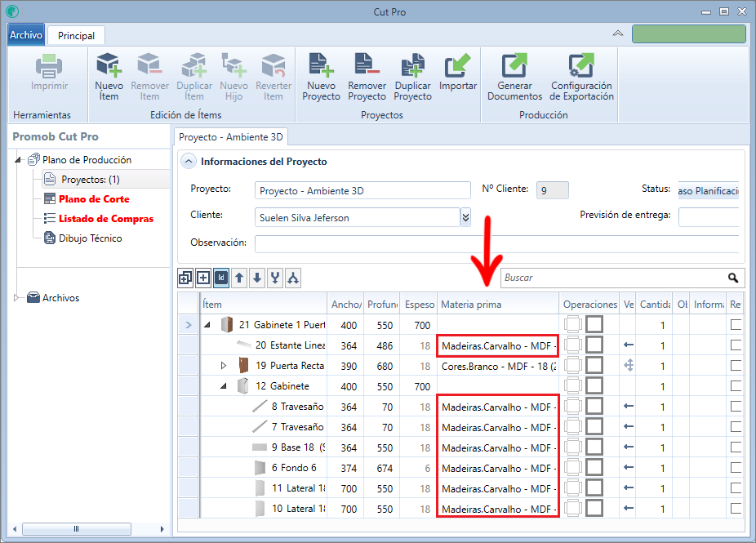Click the green bar at top right
756x543 pixels.
pyautogui.click(x=688, y=33)
